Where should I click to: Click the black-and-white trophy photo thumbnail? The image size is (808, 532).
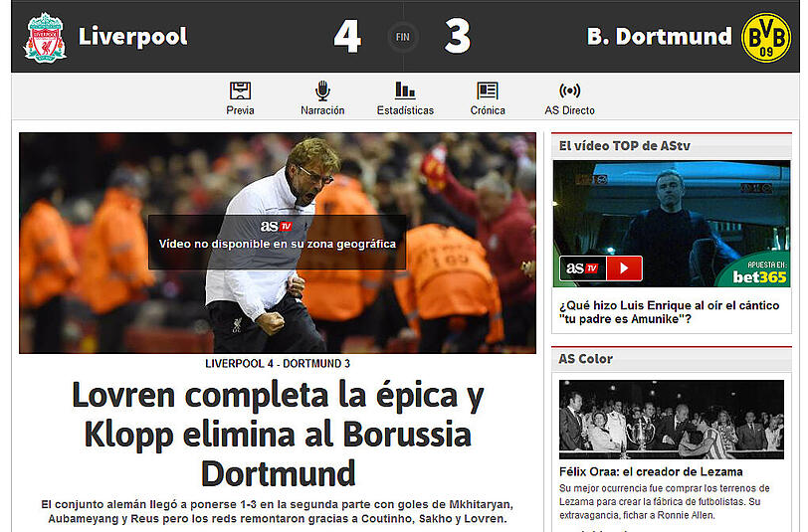pyautogui.click(x=672, y=420)
